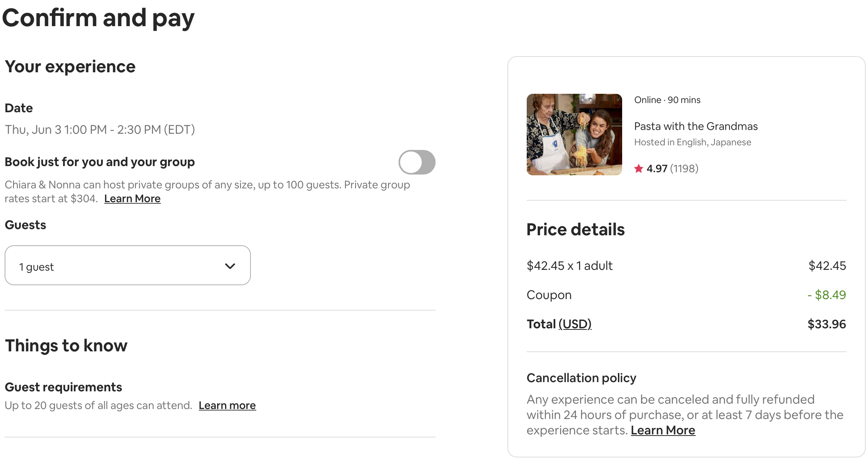Click the experience photo of the grandmas
The width and height of the screenshot is (868, 459).
[x=574, y=135]
